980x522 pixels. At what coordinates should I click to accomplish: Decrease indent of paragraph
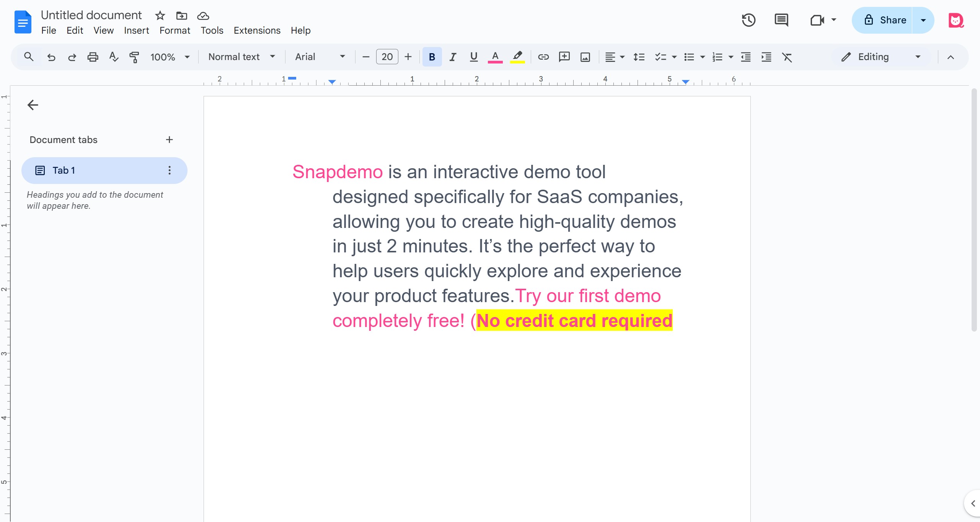point(746,57)
